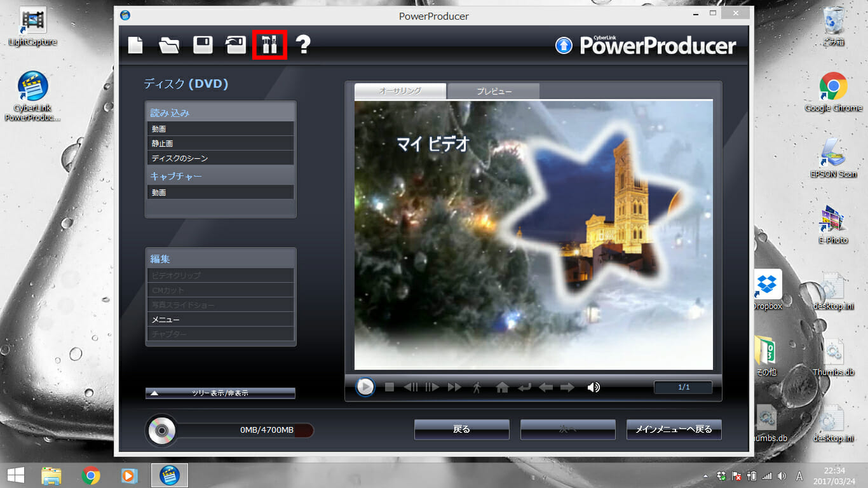Screen dimensions: 868x488
Task: Open CyberLink PowerProducer desktop shortcut
Action: pos(32,96)
